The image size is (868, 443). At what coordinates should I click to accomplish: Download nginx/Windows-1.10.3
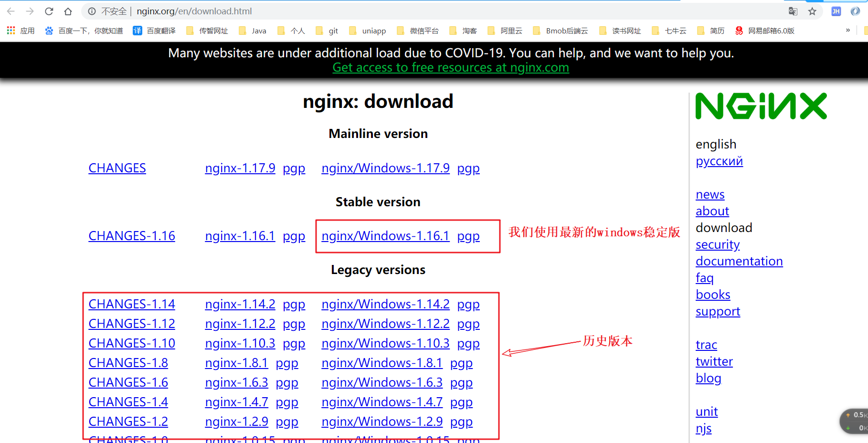tap(385, 343)
